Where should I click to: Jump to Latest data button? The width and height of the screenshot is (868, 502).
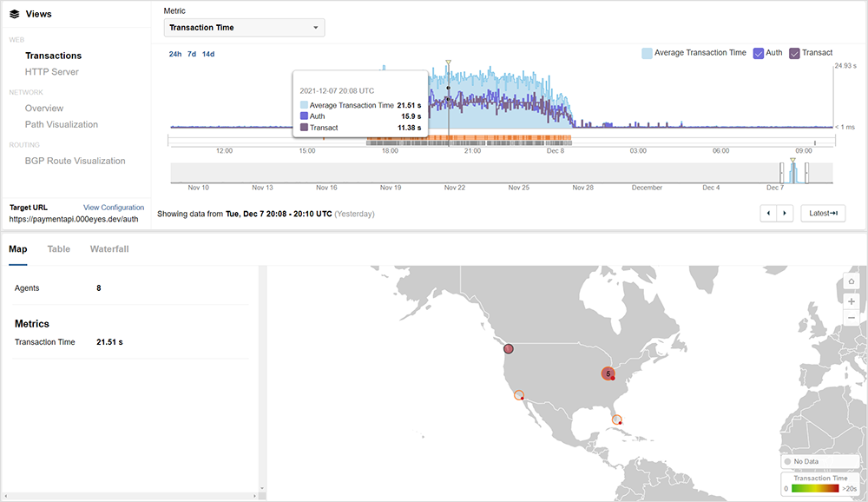point(821,213)
